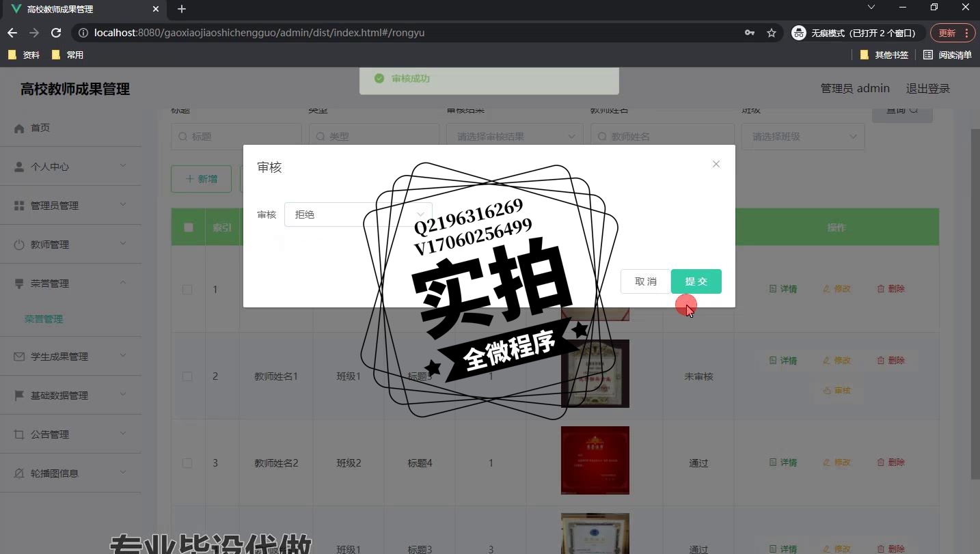Click the 公告管理 crop icon
Screen dimensions: 980x554
click(x=19, y=434)
